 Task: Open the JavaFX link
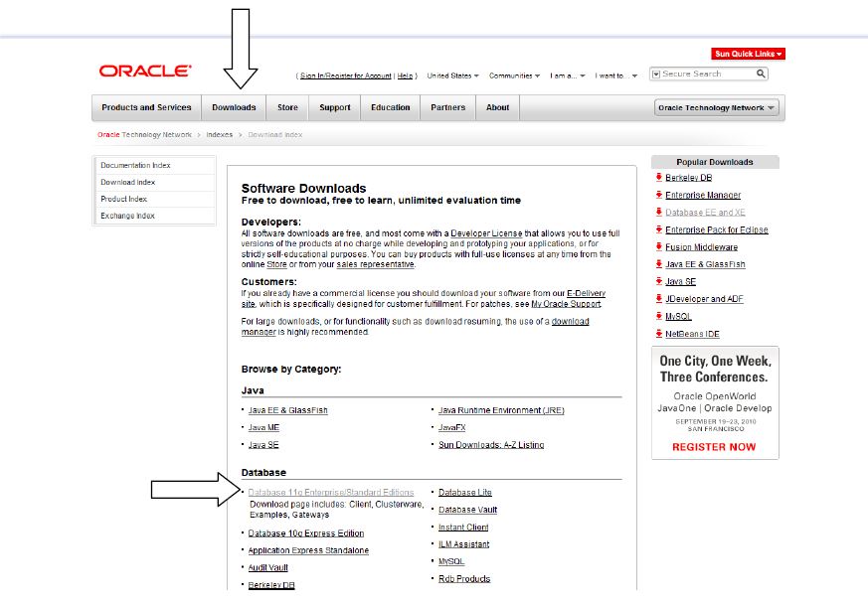pos(452,427)
